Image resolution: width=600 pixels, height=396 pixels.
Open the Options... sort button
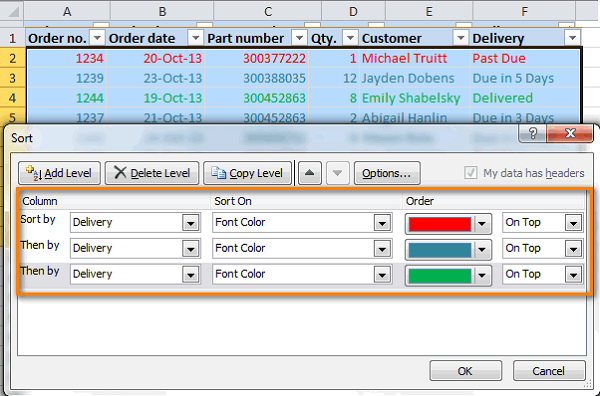pos(387,173)
